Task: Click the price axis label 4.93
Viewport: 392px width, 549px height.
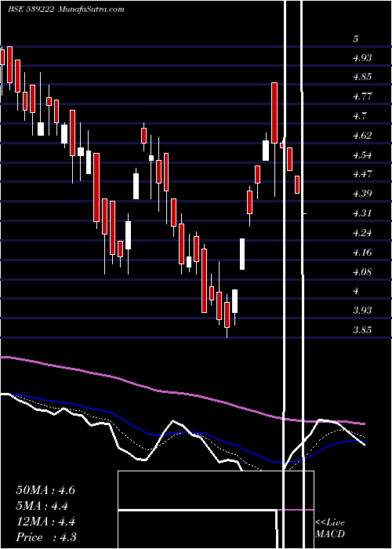Action: [362, 58]
